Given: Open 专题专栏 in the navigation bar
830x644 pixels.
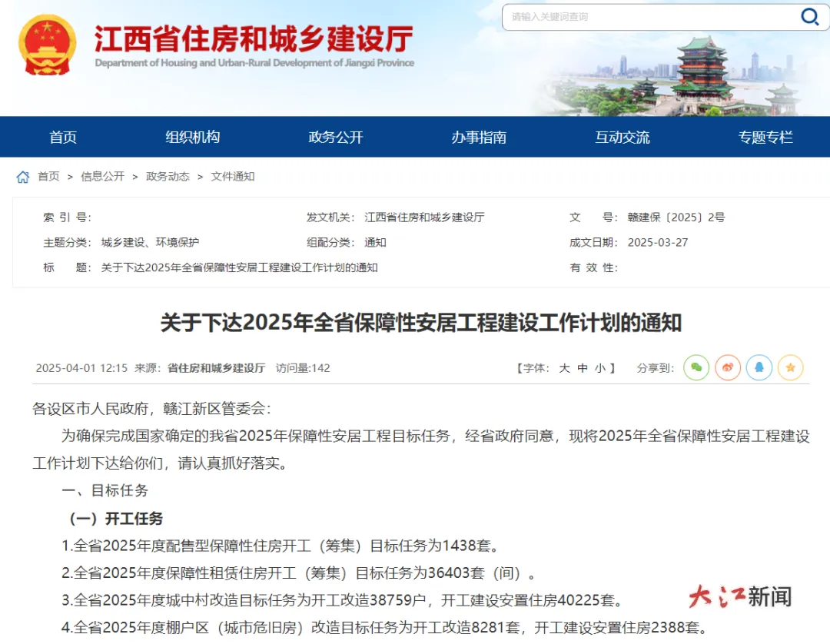Looking at the screenshot, I should tap(765, 138).
